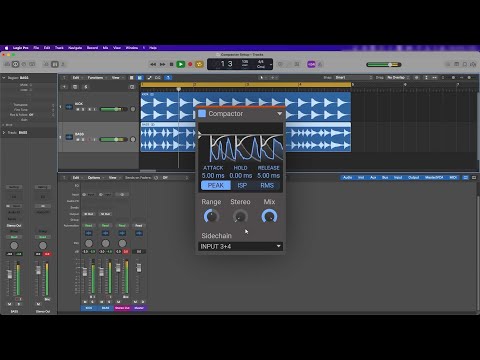480x360 pixels.
Task: Click the red Record button in transport
Action: click(190, 64)
